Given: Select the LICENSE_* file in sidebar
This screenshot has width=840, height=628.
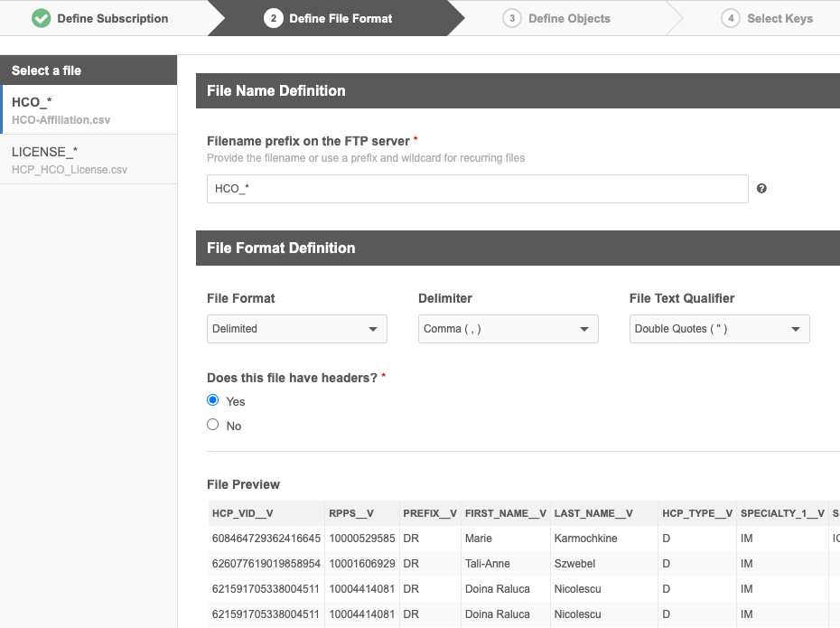Looking at the screenshot, I should (89, 159).
